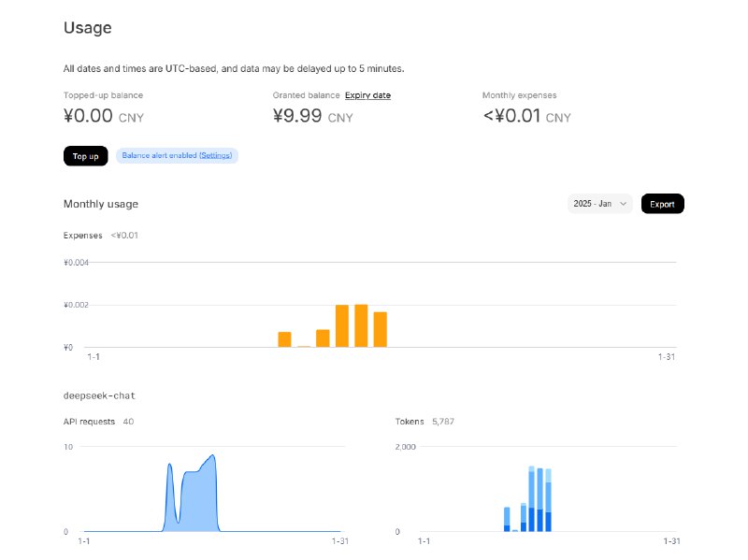Click the deepseek-chat model label
This screenshot has height=560, width=748.
99,395
